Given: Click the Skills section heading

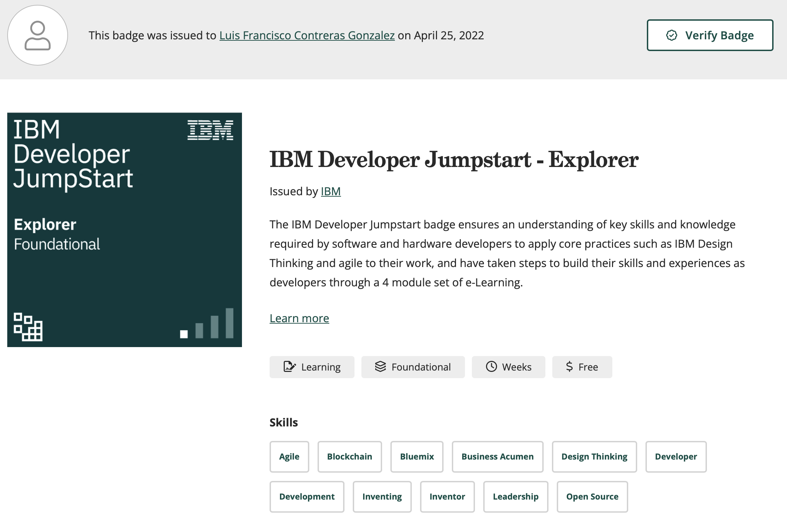Looking at the screenshot, I should 284,422.
